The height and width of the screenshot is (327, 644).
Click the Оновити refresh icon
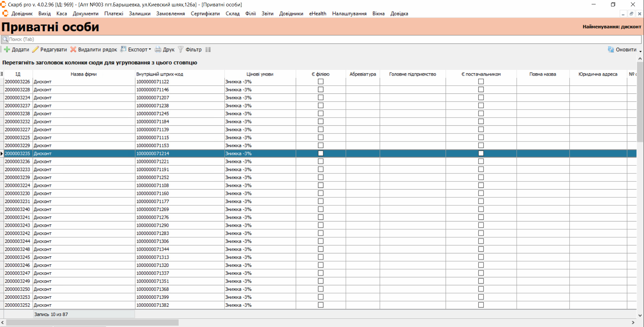click(611, 50)
